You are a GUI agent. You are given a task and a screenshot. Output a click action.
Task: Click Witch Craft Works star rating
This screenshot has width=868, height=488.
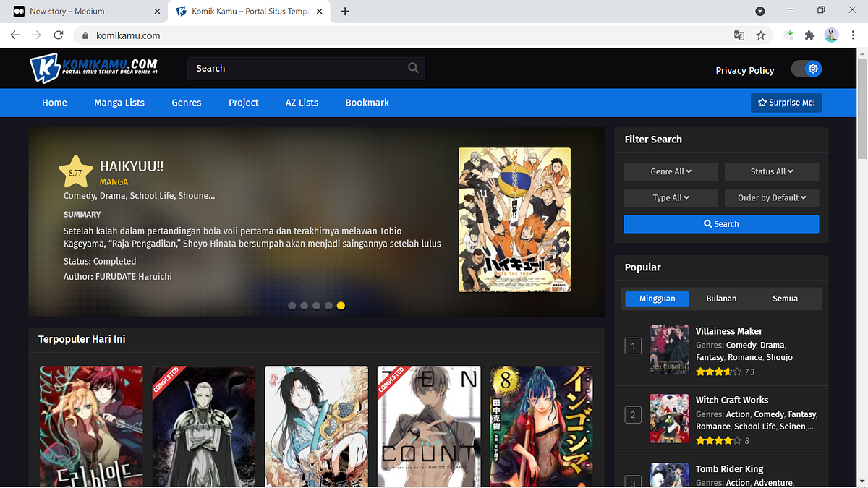pyautogui.click(x=718, y=440)
